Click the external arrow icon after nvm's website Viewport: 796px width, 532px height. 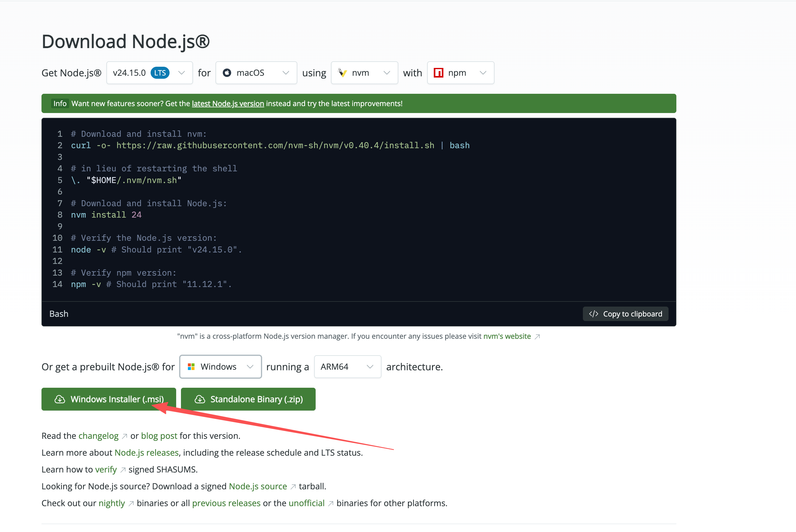click(537, 337)
